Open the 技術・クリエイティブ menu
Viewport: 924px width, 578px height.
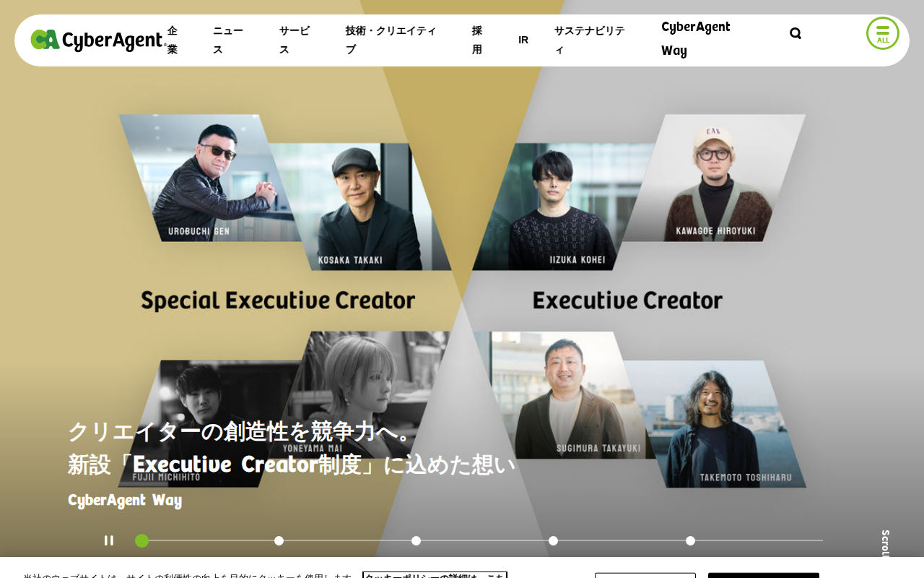(391, 40)
